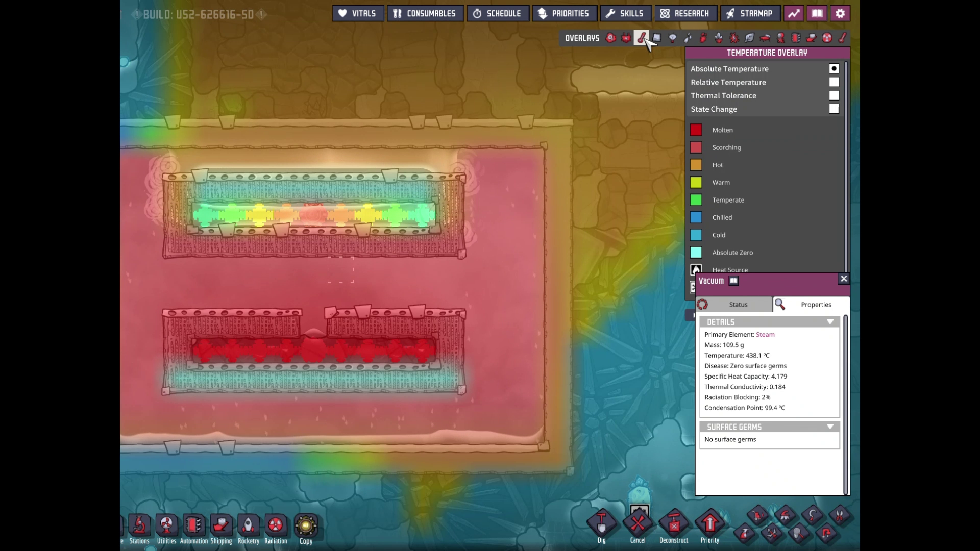This screenshot has width=980, height=551.
Task: Open the Skills screen
Action: (625, 13)
